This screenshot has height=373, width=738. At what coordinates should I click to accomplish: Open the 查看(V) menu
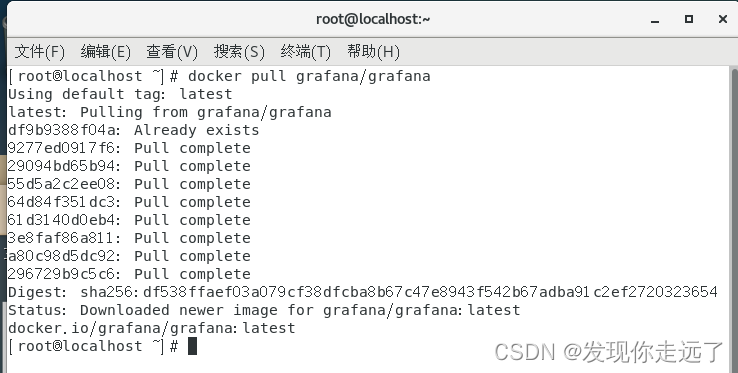(172, 51)
